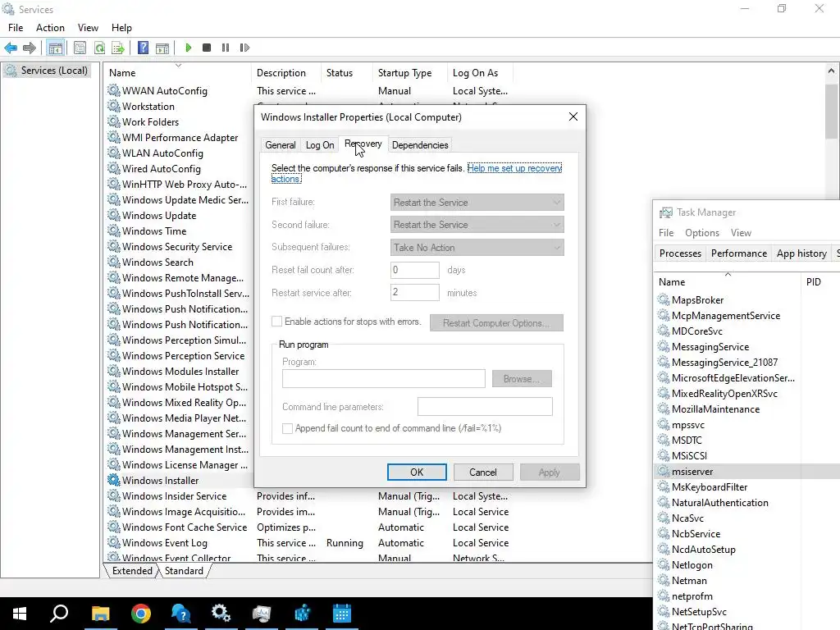Click the gear icon beside Windows Search service
The width and height of the screenshot is (840, 630).
[x=113, y=262]
